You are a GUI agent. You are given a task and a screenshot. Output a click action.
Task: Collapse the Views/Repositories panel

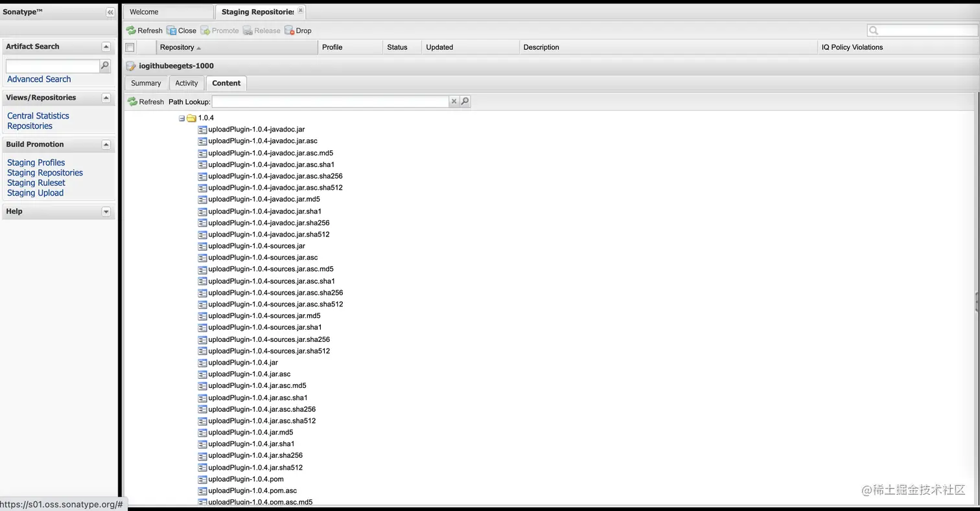click(106, 98)
